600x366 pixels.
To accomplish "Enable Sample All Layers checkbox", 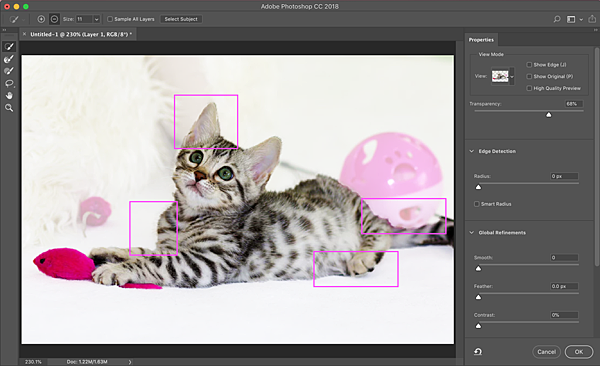I will (110, 19).
